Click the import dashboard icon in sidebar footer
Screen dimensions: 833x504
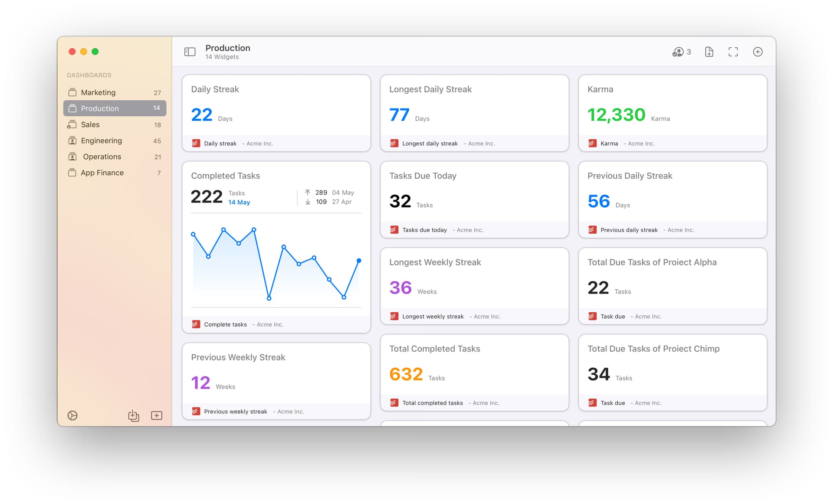point(134,415)
